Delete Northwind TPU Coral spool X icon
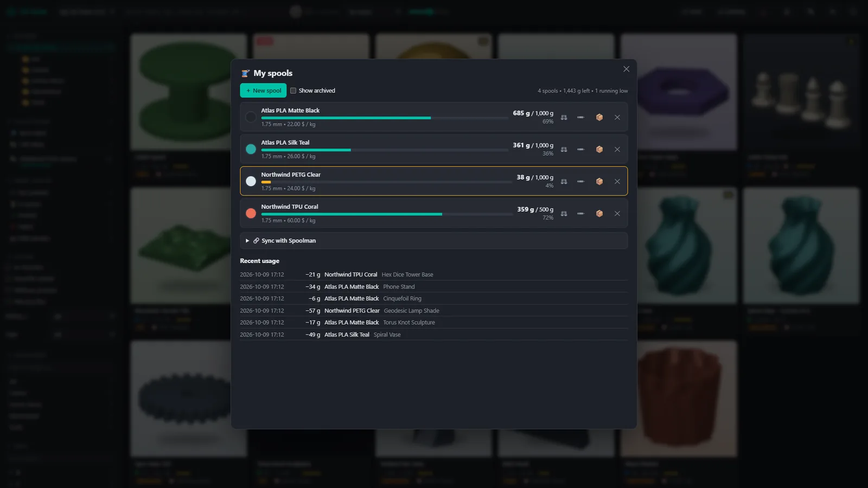Viewport: 868px width, 488px height. tap(617, 213)
